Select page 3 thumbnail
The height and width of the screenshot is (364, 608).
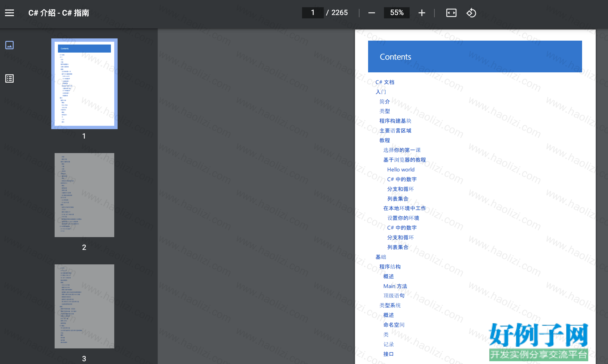pyautogui.click(x=84, y=306)
